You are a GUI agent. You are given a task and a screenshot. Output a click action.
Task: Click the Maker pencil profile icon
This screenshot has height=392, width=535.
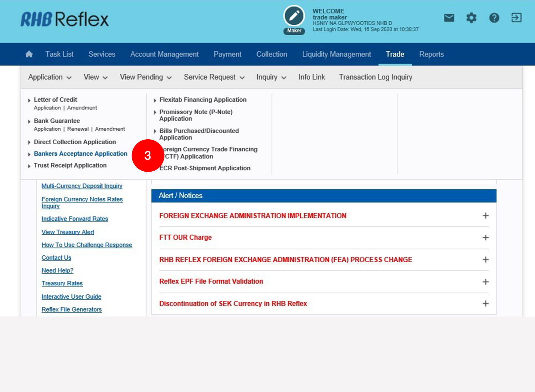294,16
